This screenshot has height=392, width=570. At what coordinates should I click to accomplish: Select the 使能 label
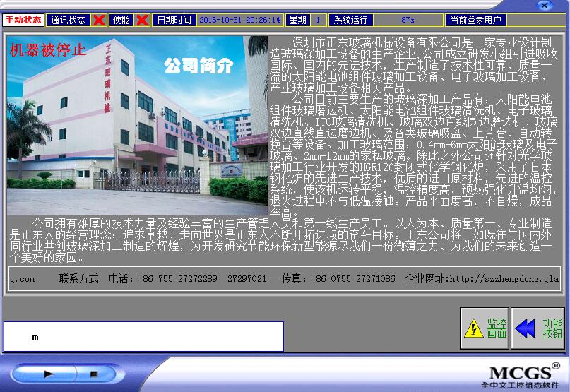click(x=121, y=20)
